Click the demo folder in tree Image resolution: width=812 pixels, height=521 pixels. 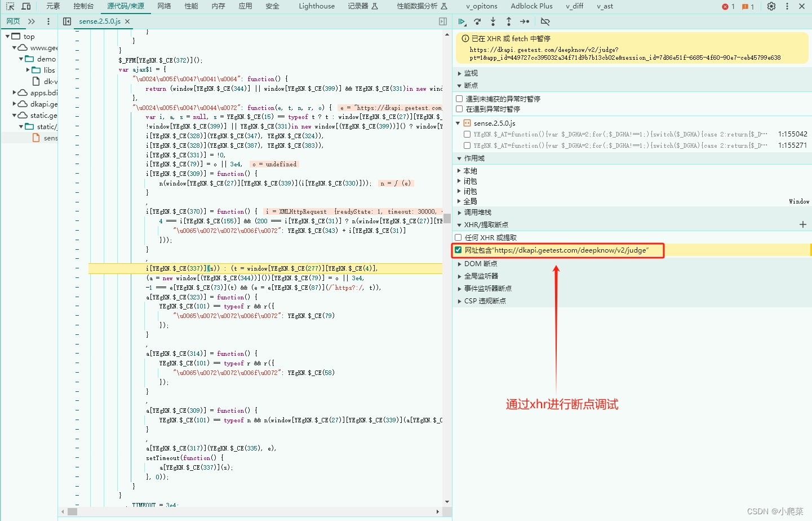pyautogui.click(x=46, y=59)
